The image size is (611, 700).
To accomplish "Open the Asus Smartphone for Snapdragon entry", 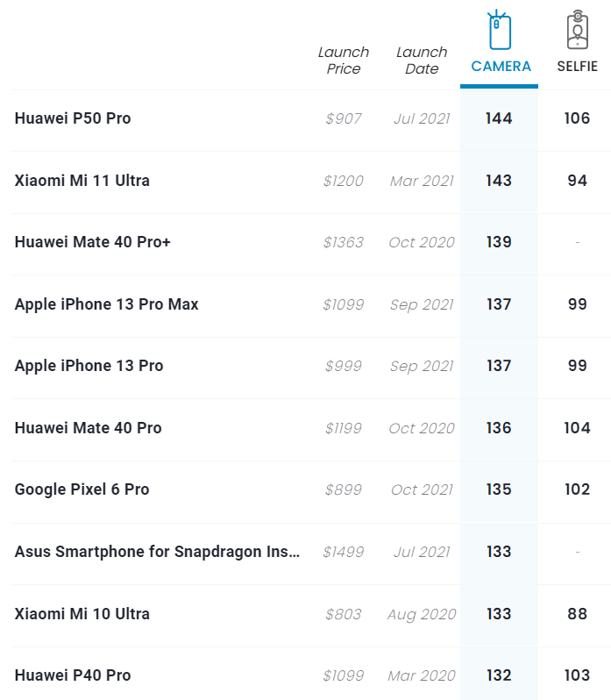I will 157,552.
